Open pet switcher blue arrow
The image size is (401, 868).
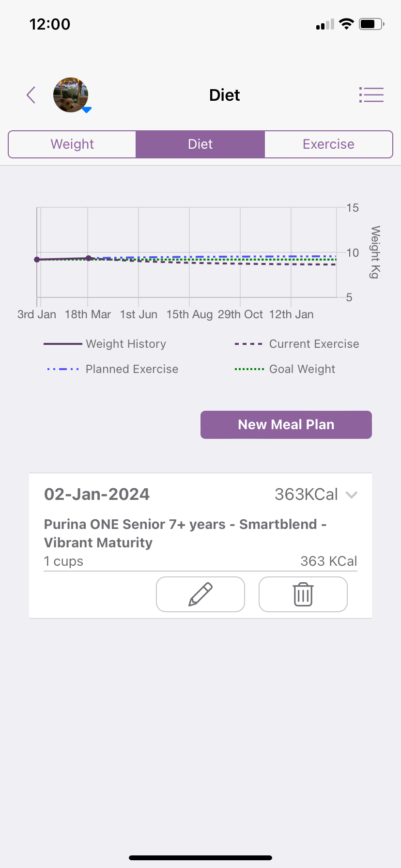pos(87,110)
